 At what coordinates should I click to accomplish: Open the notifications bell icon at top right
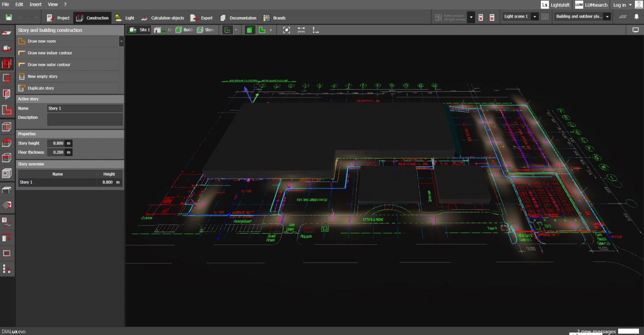[x=637, y=17]
